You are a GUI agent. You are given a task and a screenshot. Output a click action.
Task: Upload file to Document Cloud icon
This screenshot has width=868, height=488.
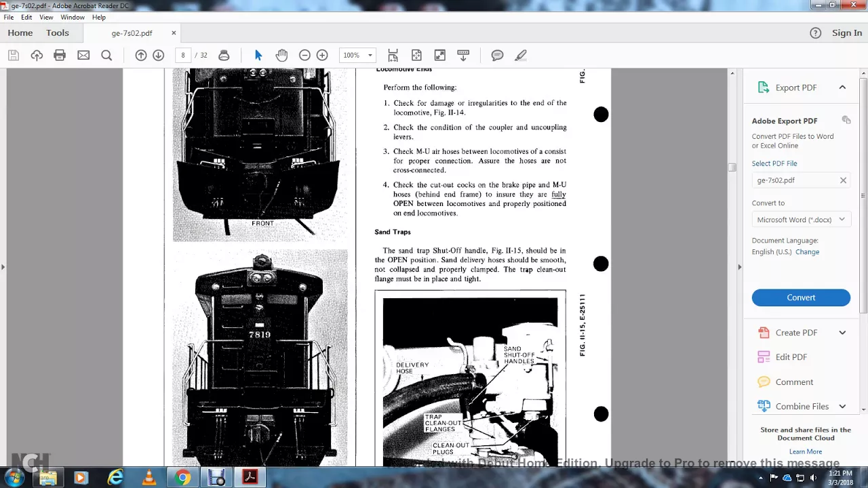(x=37, y=55)
